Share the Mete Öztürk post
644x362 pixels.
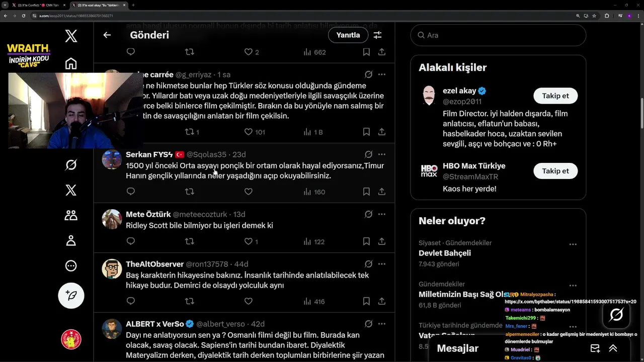(382, 241)
